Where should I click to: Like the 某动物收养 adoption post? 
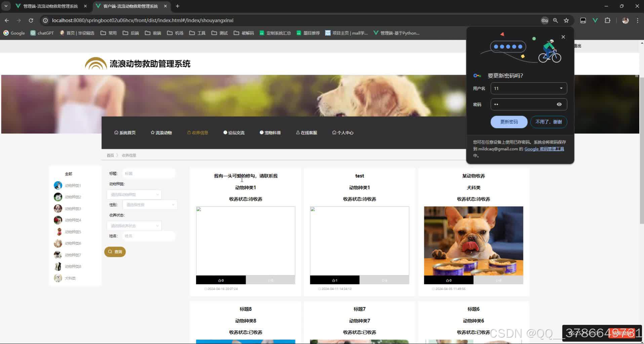tap(448, 280)
